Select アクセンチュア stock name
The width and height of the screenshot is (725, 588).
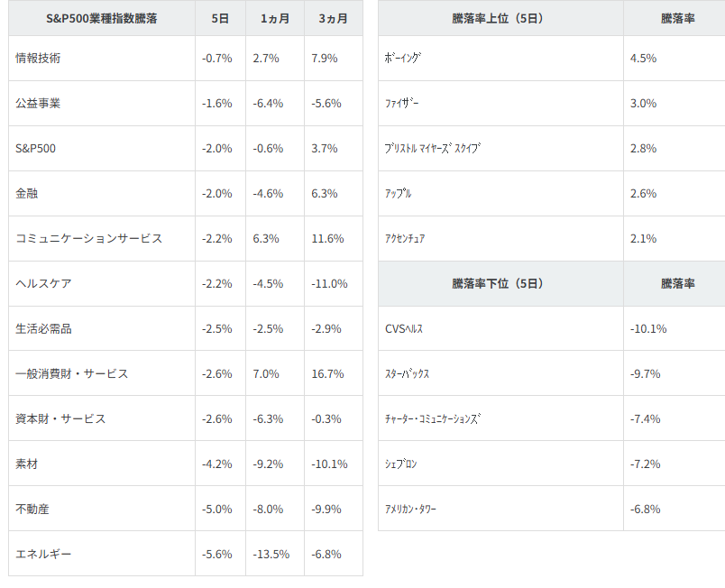(405, 238)
